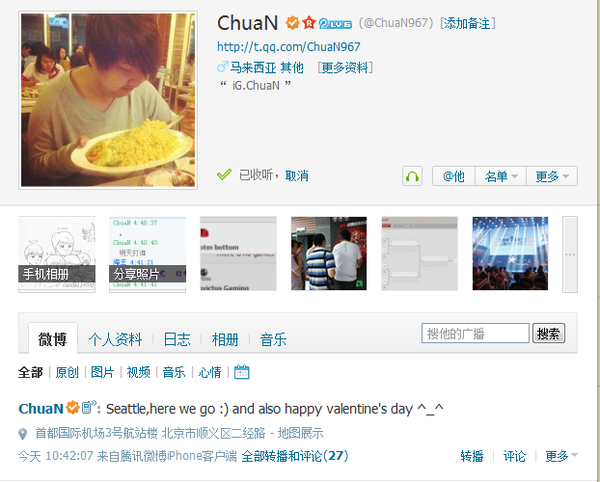Click the map pin location icon

pyautogui.click(x=23, y=434)
